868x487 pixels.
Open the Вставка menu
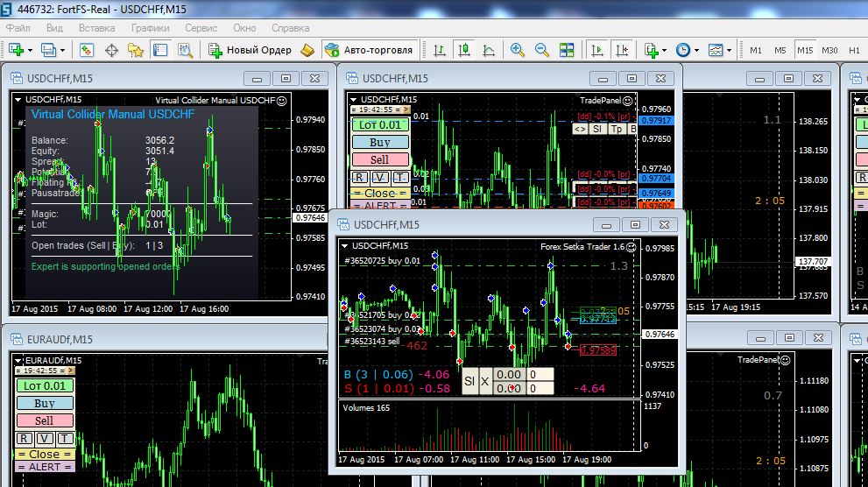(x=97, y=28)
